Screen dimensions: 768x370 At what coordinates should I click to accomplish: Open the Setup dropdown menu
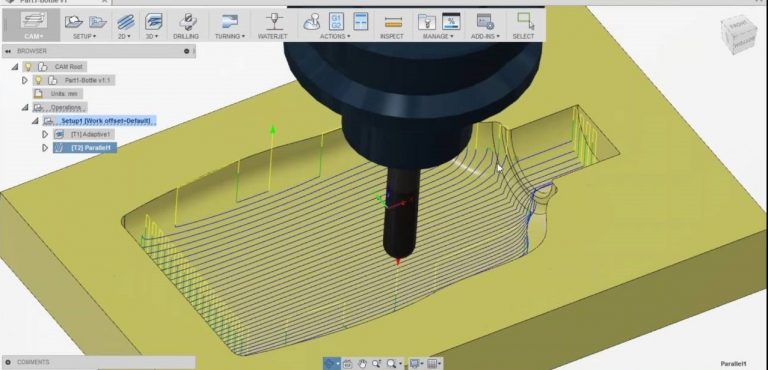[85, 36]
